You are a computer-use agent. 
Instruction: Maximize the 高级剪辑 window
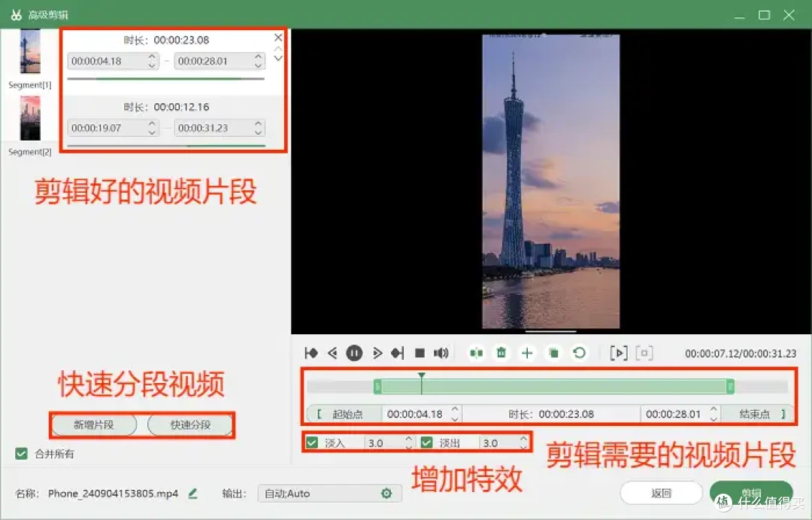[x=765, y=15]
